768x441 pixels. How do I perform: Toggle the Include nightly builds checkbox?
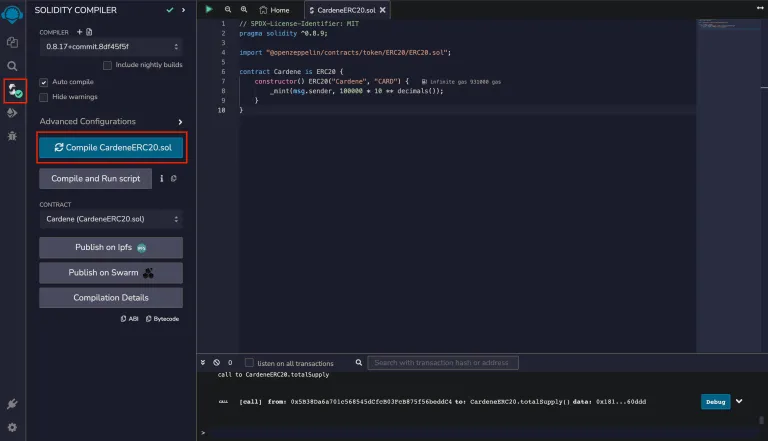point(107,65)
